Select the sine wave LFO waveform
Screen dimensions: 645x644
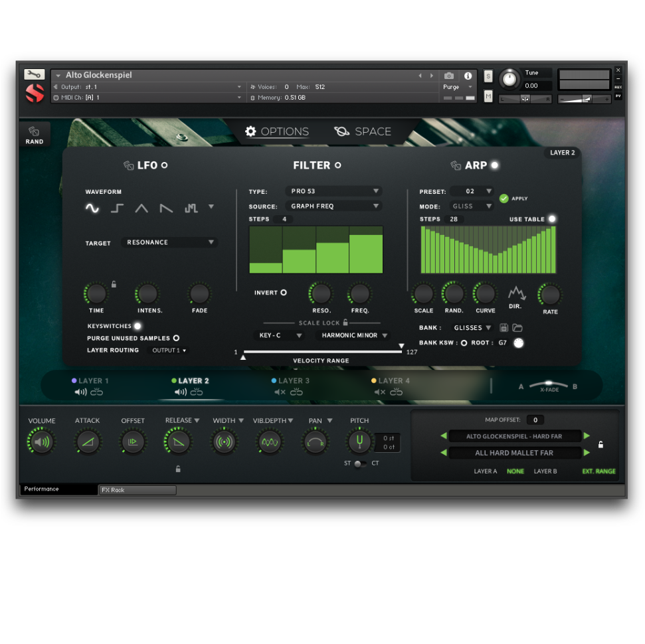(x=92, y=208)
